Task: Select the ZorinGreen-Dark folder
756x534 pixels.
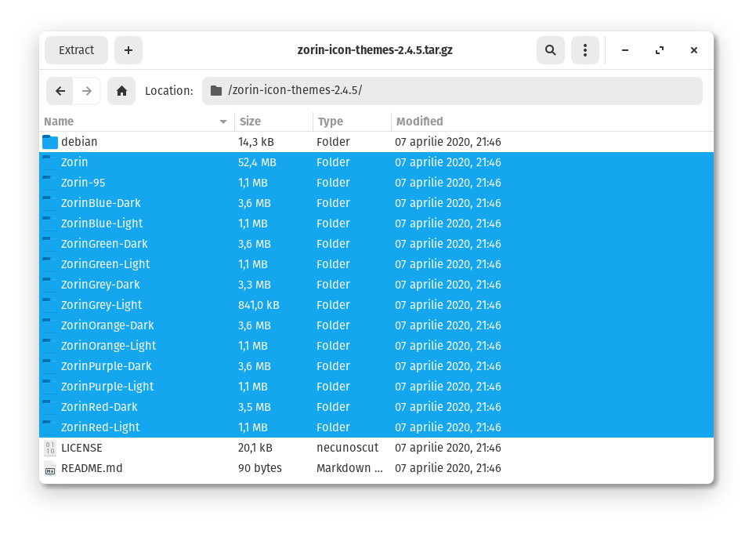Action: click(376, 244)
